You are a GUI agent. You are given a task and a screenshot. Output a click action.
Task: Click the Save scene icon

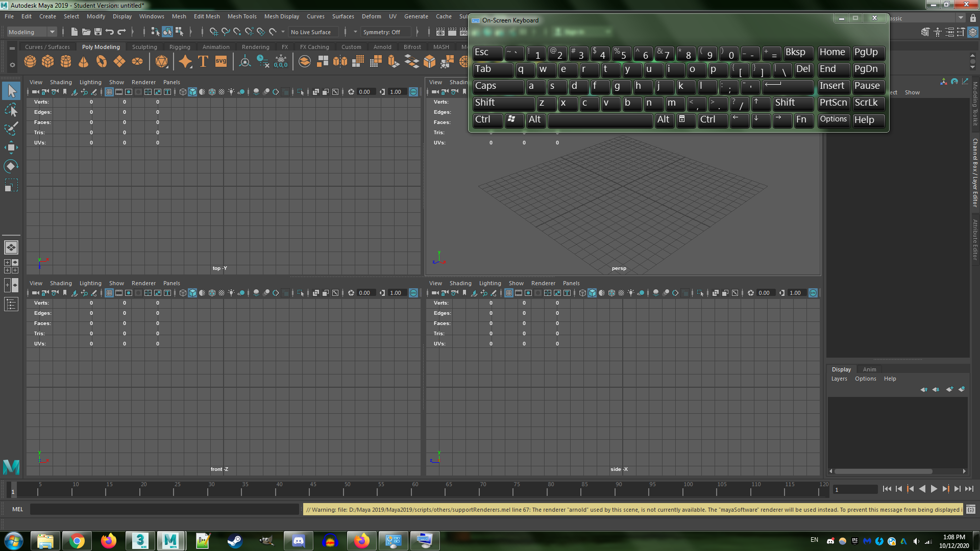(x=98, y=32)
